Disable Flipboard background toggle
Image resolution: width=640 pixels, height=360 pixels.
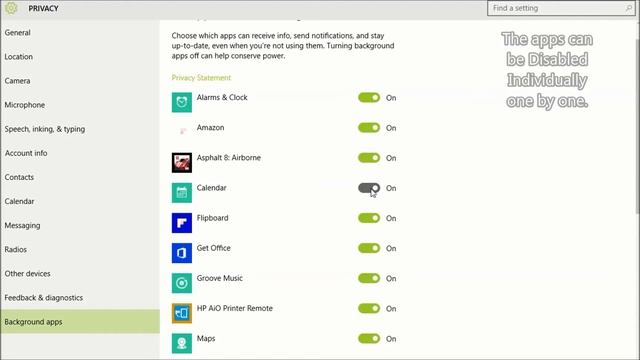click(369, 218)
